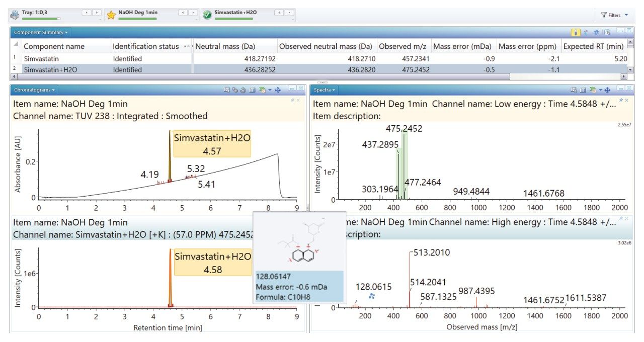This screenshot has width=644, height=342.
Task: Click the blue four-arrow move icon in Spectra toolbar
Action: coord(607,90)
